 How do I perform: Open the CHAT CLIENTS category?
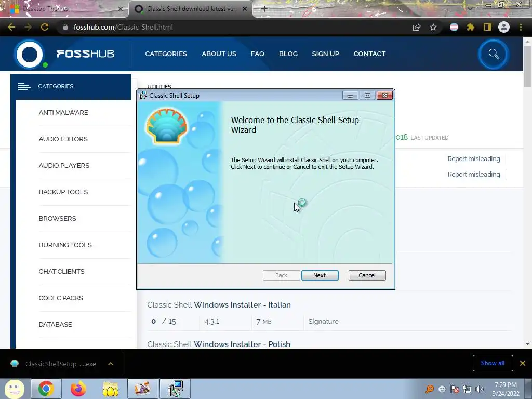(61, 271)
